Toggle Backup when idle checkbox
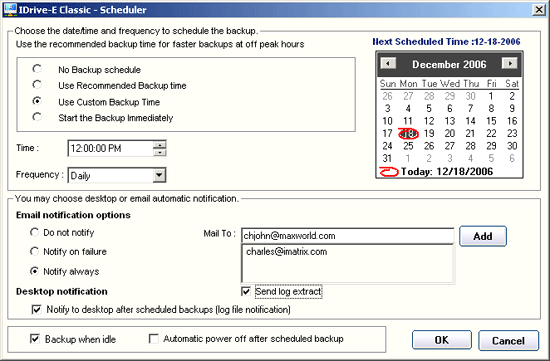Screen dimensions: 550x361 click(x=35, y=339)
